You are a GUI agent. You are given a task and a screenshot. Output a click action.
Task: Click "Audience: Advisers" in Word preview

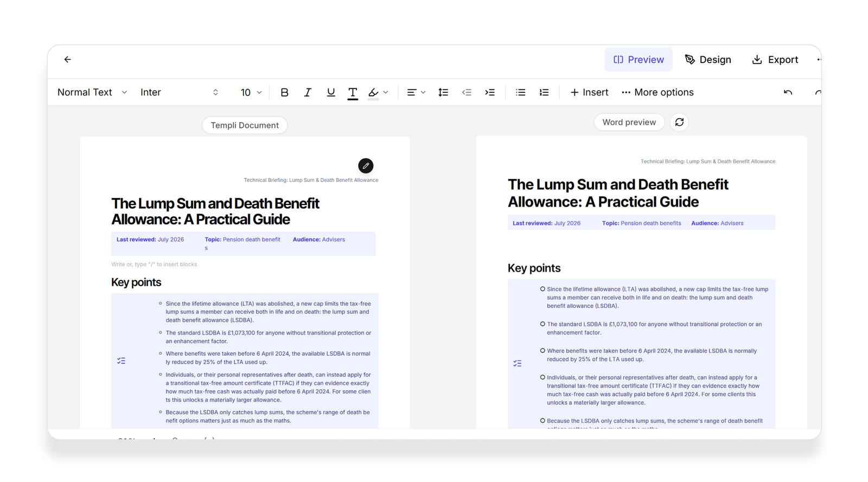(717, 223)
